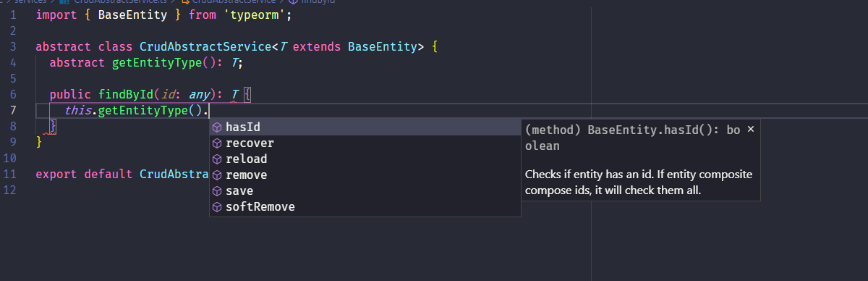Click the method cube icon beside reload

click(x=217, y=159)
